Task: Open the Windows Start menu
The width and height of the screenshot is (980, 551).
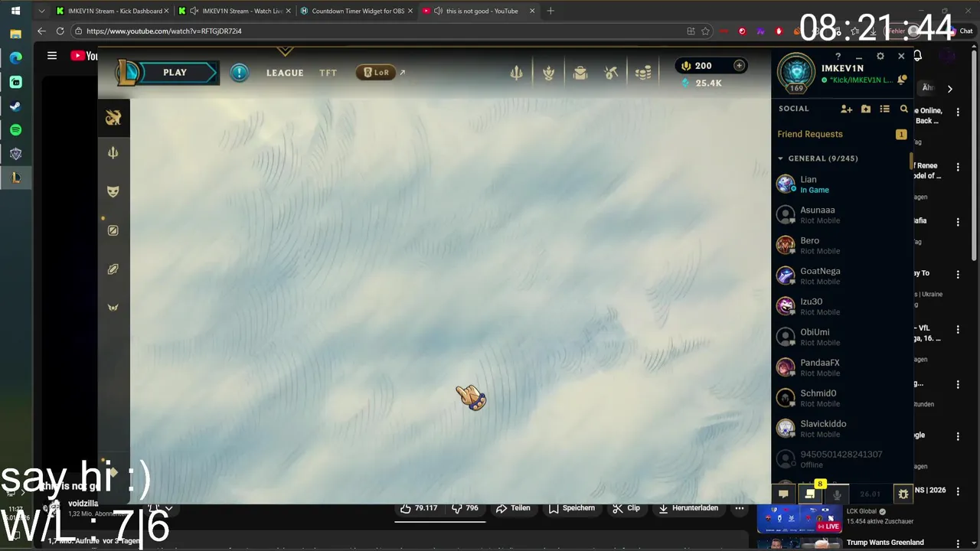Action: tap(15, 11)
